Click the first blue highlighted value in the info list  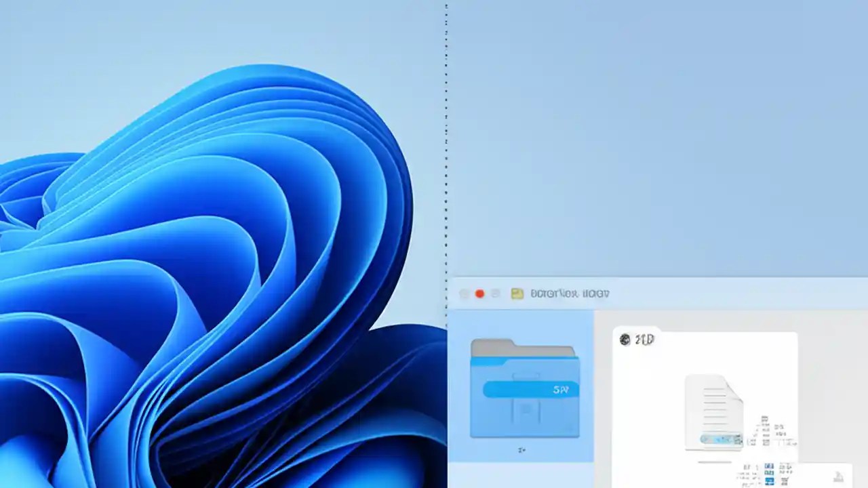(x=769, y=466)
